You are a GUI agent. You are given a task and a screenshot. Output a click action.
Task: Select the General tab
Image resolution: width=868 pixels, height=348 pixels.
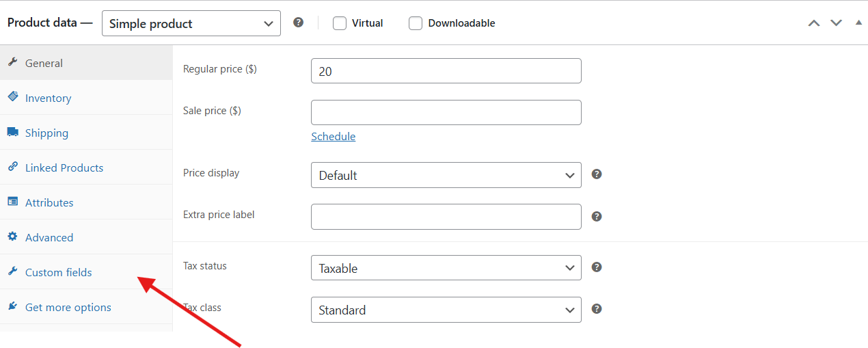(86, 63)
